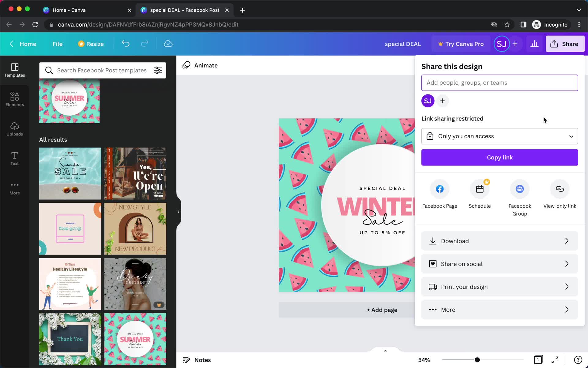Image resolution: width=588 pixels, height=368 pixels.
Task: Open the help question mark icon
Action: coord(578,360)
